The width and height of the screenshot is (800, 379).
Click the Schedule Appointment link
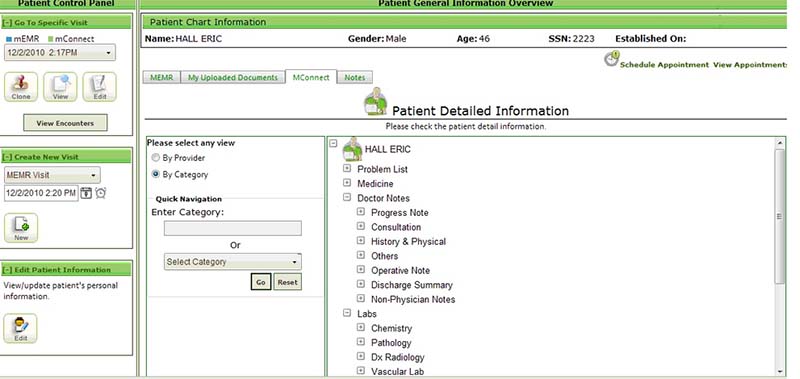pos(664,65)
